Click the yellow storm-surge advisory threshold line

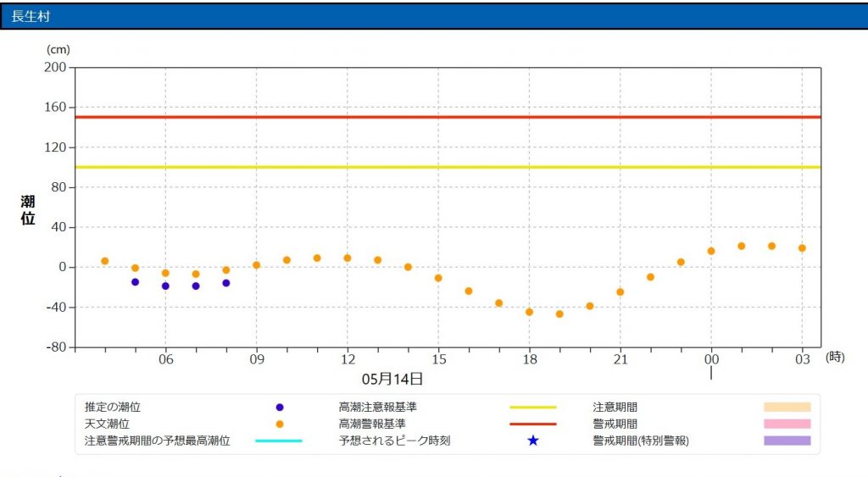[x=448, y=167]
